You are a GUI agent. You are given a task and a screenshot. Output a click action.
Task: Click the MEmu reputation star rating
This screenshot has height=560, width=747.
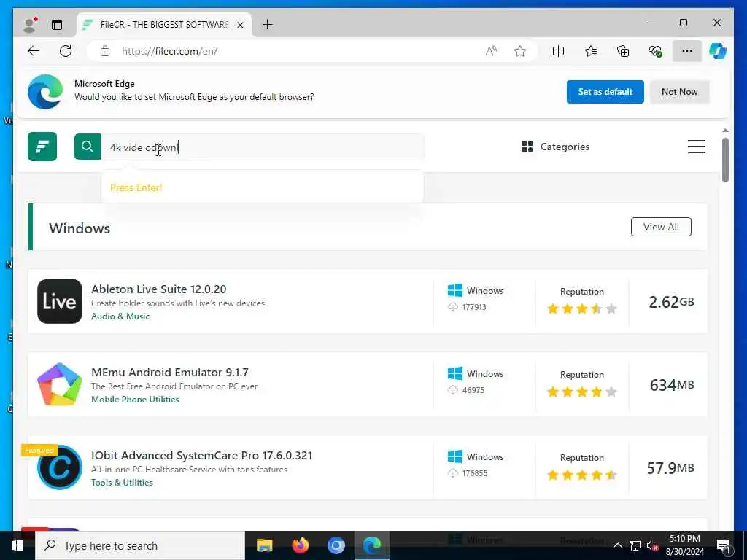click(x=582, y=392)
